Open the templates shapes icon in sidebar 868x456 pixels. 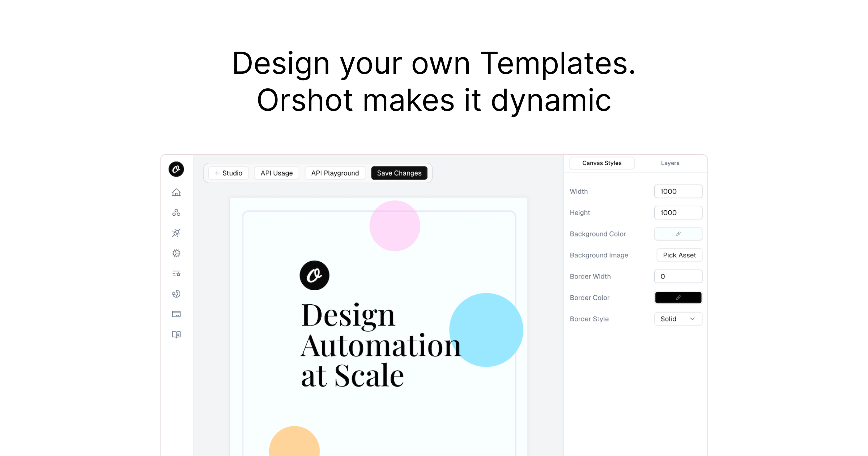[x=176, y=212]
